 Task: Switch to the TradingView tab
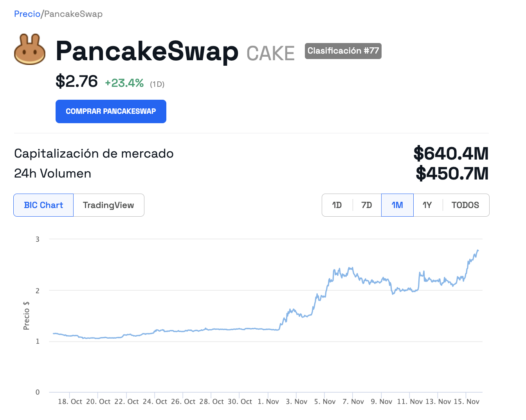click(108, 205)
